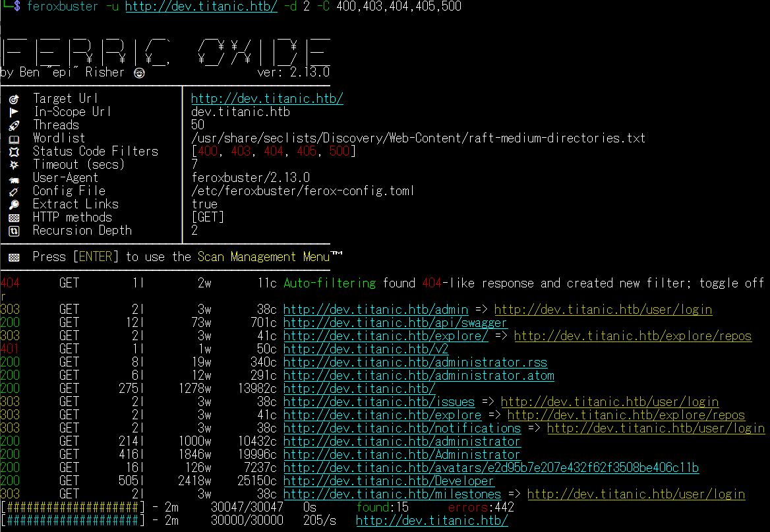Click the Recursion Depth icon

point(14,231)
